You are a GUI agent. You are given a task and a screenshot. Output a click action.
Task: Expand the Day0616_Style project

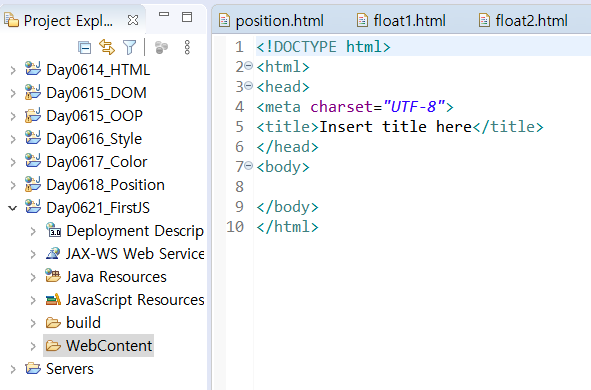[x=13, y=139]
